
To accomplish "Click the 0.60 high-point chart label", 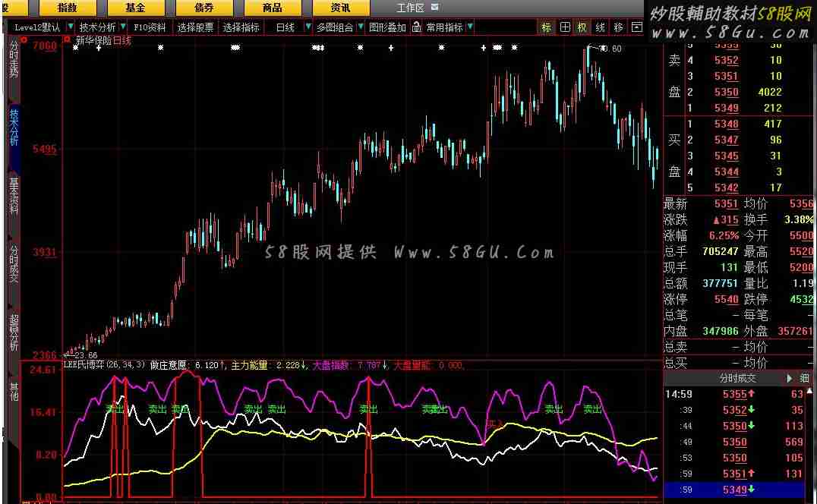I will point(610,49).
